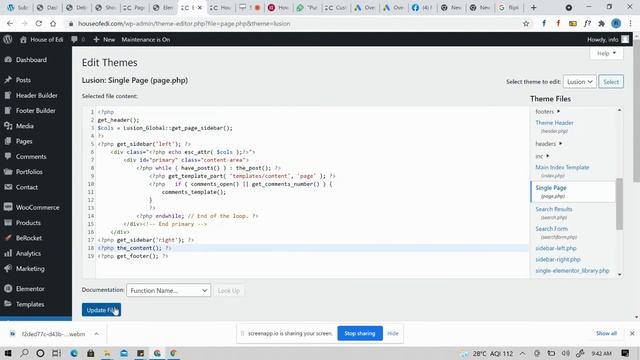Click the Select theme button

click(611, 82)
